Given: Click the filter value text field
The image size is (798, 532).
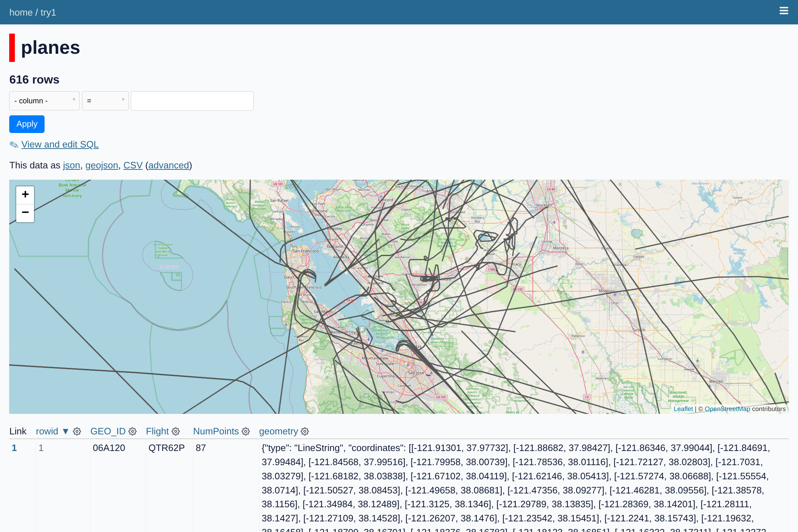Looking at the screenshot, I should click(x=192, y=101).
